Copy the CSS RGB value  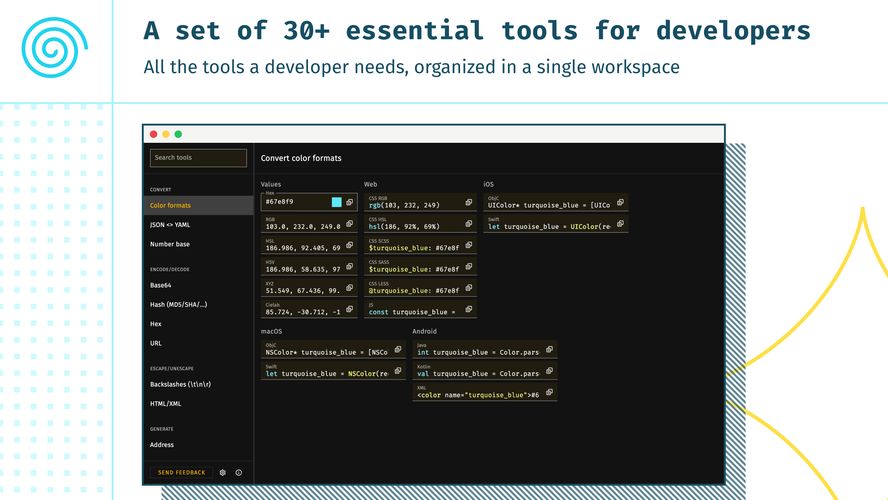click(466, 202)
